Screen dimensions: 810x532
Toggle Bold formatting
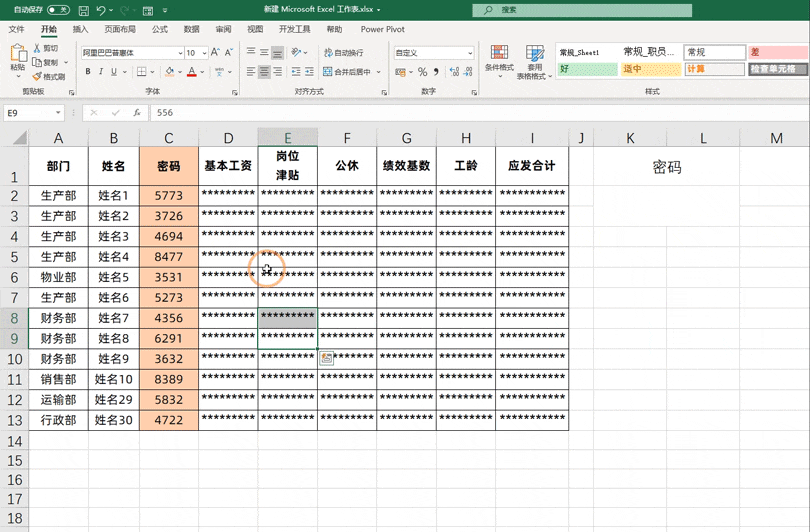click(88, 72)
